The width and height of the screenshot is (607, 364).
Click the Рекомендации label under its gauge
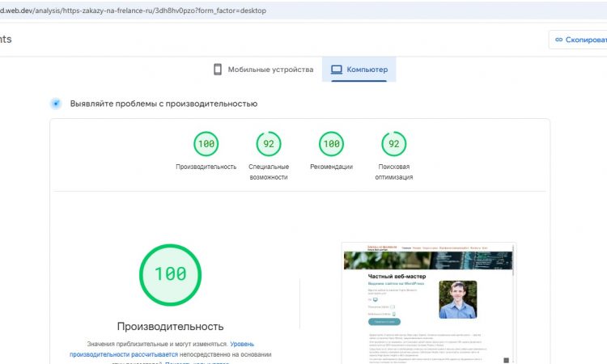coord(331,167)
